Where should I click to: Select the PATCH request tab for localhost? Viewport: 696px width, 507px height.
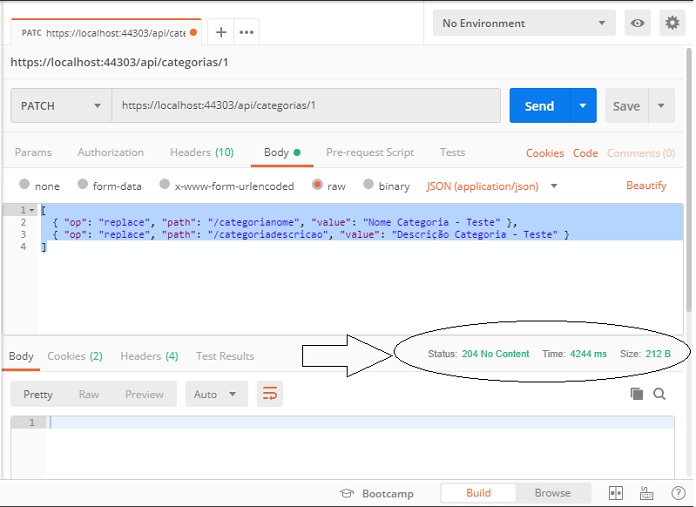click(x=106, y=32)
